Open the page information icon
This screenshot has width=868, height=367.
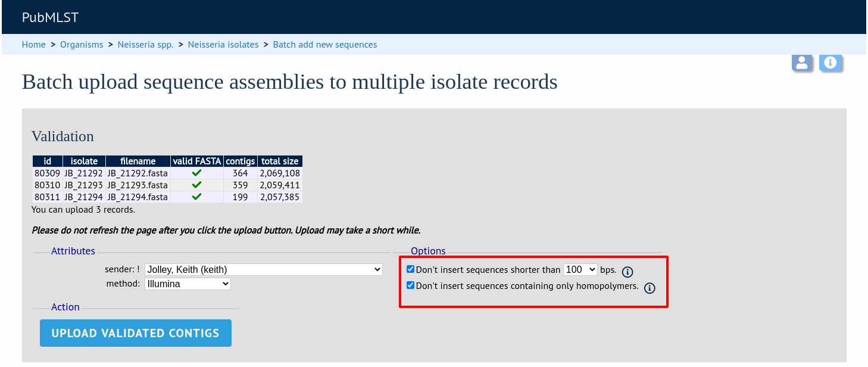pos(830,63)
